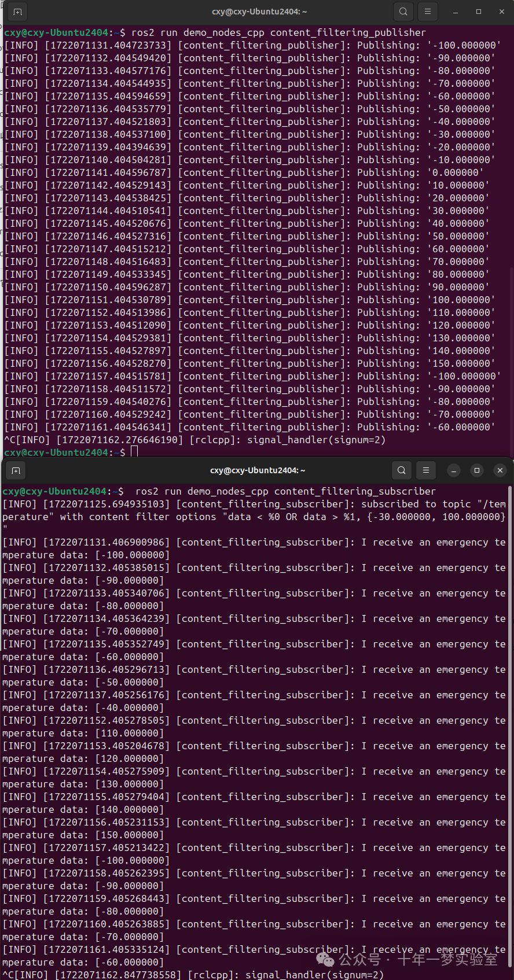Click subscriber data value '[130.000000]'
The height and width of the screenshot is (980, 514).
130,784
